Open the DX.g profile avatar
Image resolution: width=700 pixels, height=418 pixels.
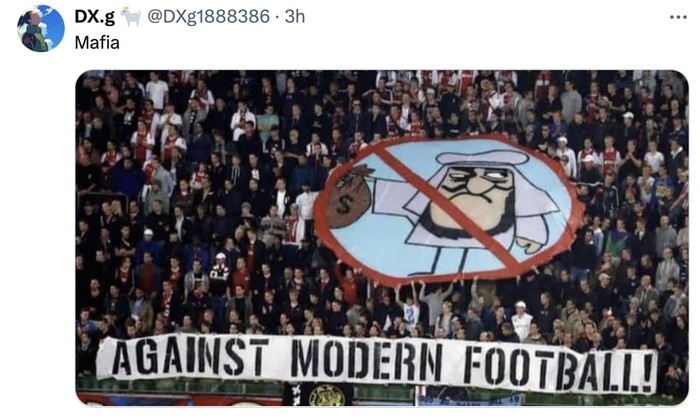(x=41, y=29)
